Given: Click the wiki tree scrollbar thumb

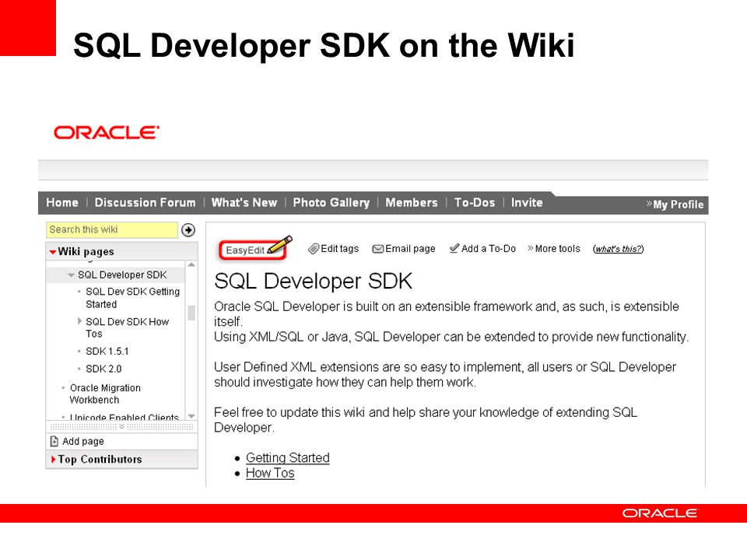Looking at the screenshot, I should [x=191, y=313].
